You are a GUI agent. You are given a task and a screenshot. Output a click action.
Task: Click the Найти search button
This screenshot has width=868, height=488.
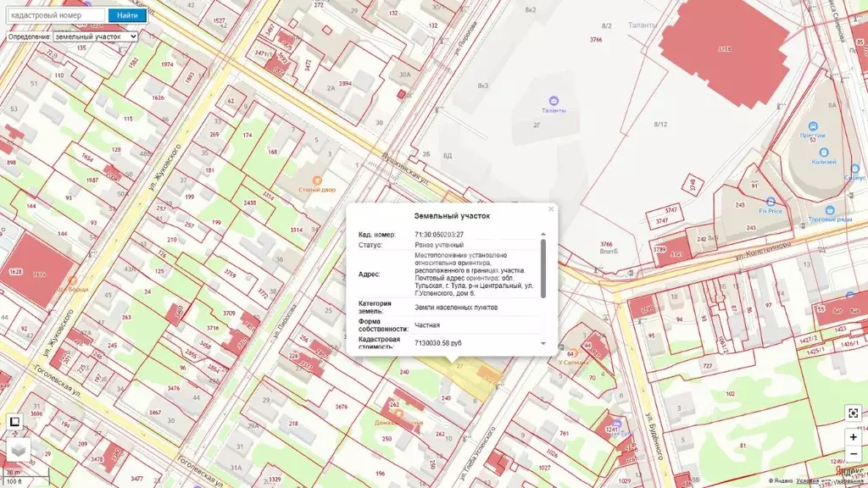pos(127,15)
